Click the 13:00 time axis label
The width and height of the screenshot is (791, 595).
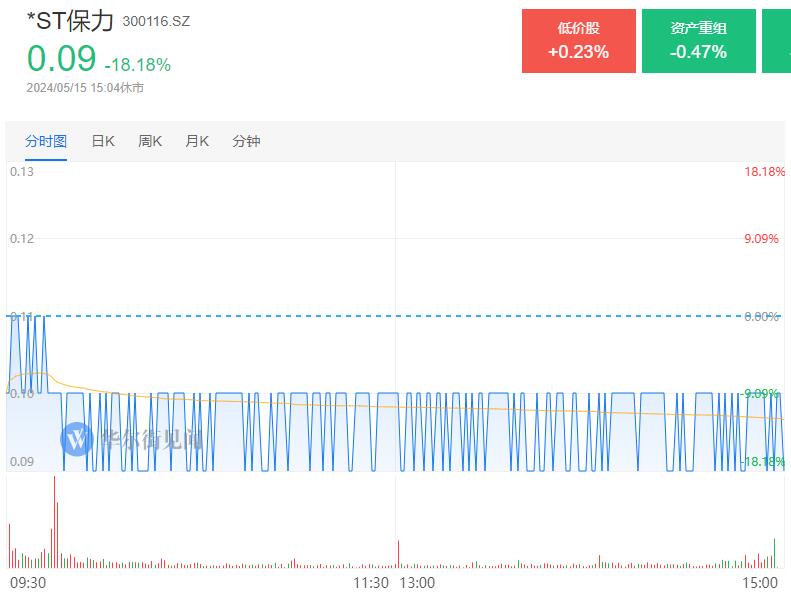pos(417,583)
